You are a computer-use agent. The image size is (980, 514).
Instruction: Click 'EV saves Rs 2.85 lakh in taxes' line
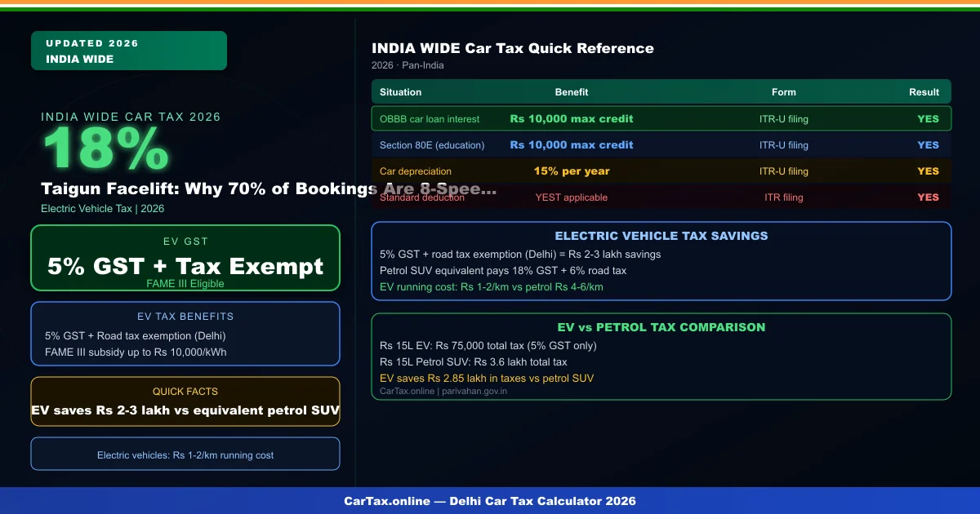pyautogui.click(x=487, y=379)
